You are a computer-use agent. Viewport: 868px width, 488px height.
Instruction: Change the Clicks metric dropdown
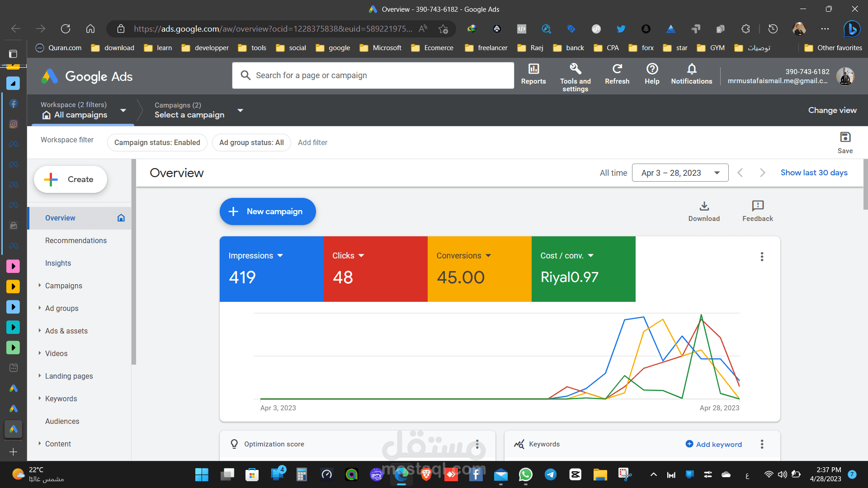pyautogui.click(x=348, y=256)
